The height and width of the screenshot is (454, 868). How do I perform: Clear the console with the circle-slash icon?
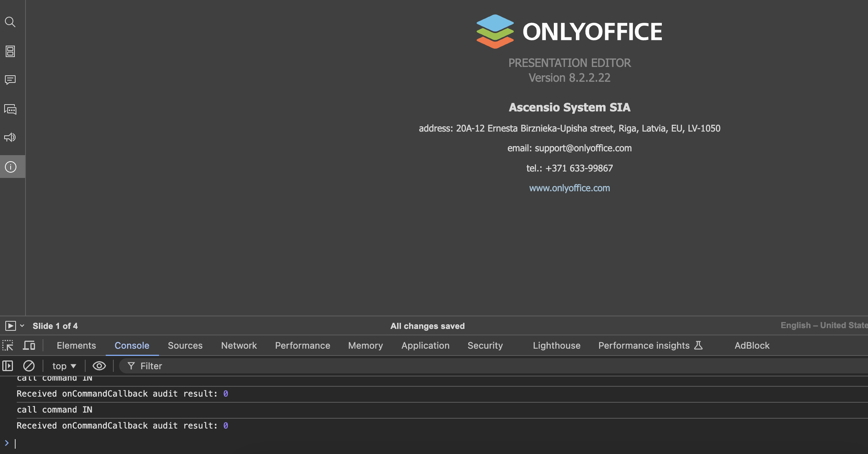tap(29, 366)
